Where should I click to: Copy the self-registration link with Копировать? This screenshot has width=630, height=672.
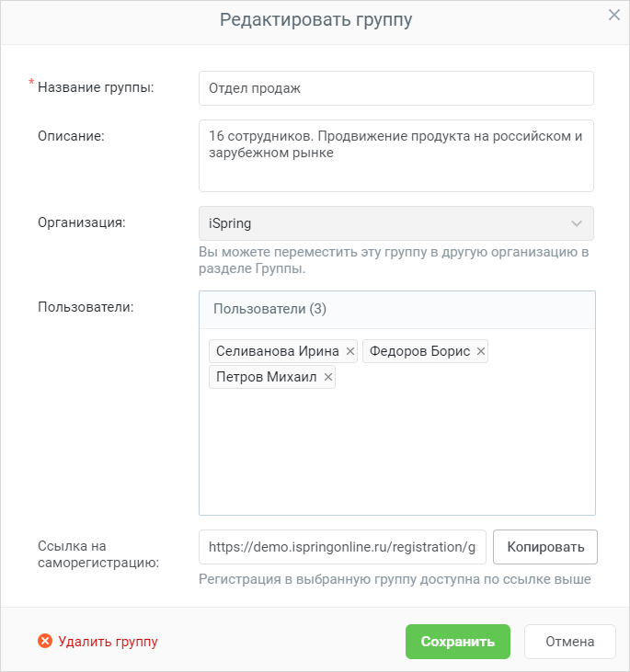coord(545,547)
